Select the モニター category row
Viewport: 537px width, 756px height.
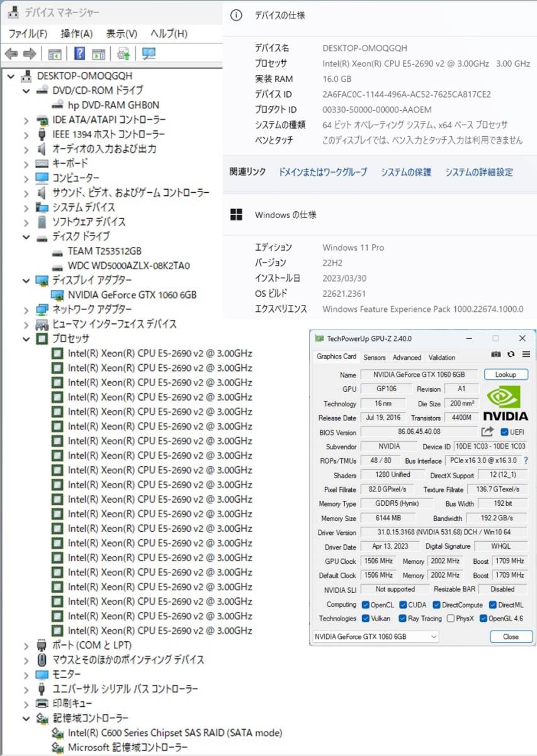pyautogui.click(x=66, y=674)
